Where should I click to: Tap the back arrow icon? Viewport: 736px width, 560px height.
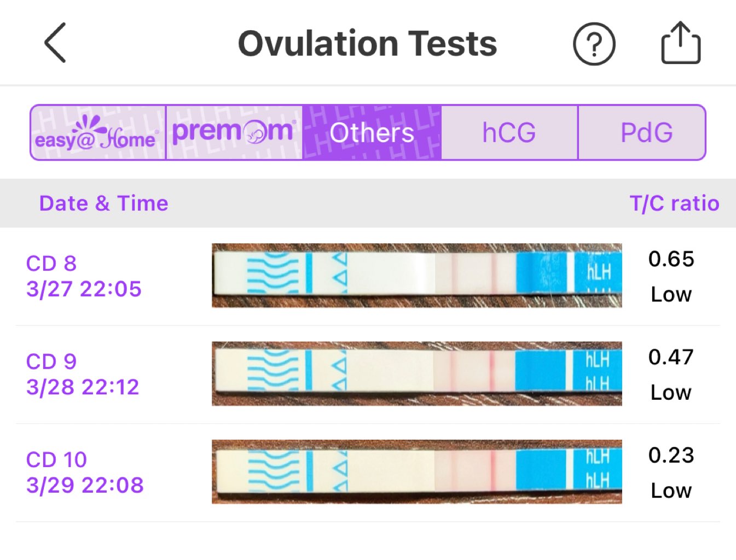(x=55, y=43)
